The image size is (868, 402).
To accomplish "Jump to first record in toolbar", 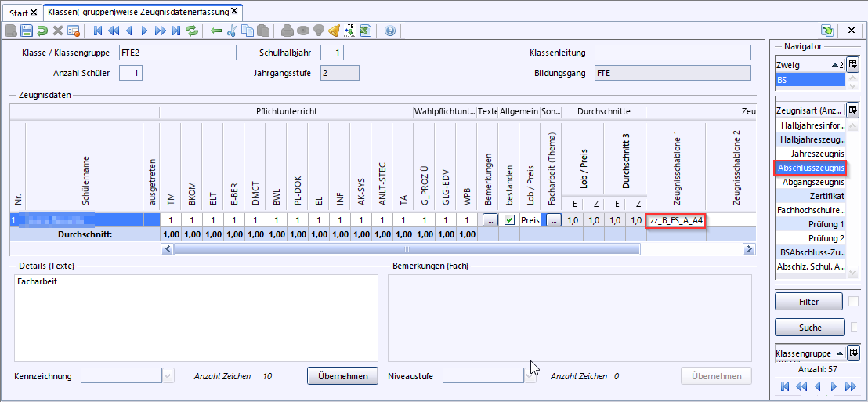I will coord(98,31).
